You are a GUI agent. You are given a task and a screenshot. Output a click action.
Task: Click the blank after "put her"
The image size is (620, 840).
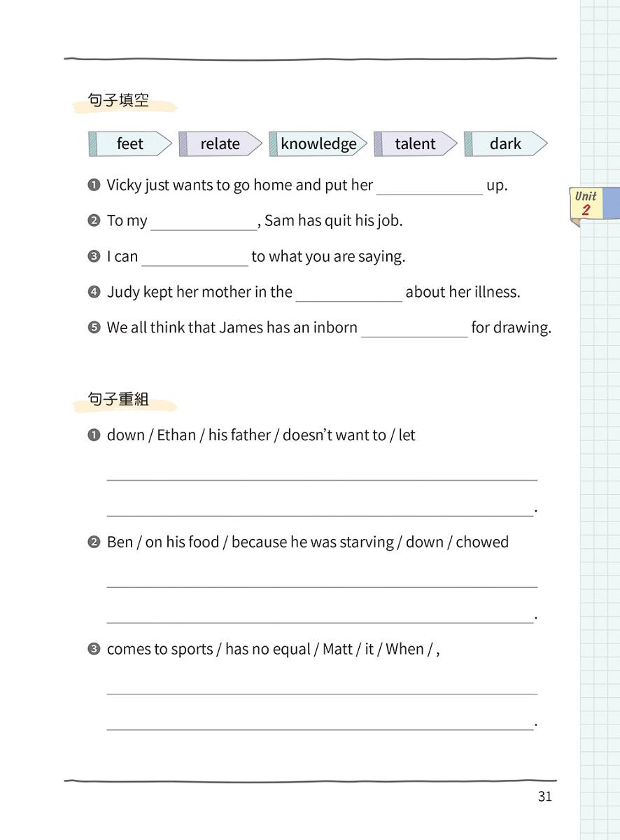(x=429, y=188)
